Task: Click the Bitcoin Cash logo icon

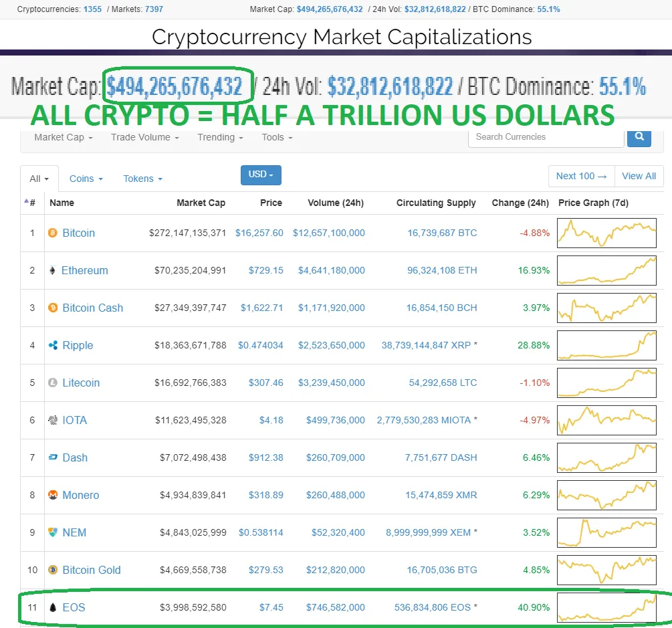Action: click(x=53, y=308)
